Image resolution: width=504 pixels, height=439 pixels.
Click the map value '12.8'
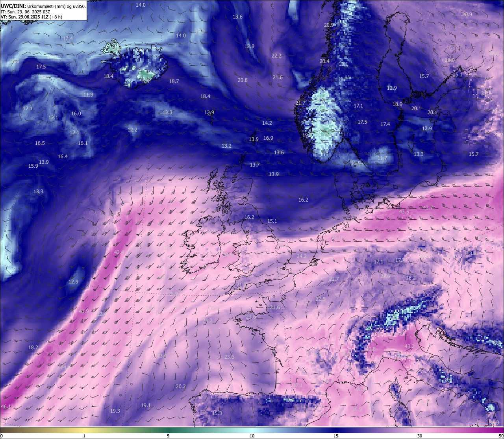(249, 46)
